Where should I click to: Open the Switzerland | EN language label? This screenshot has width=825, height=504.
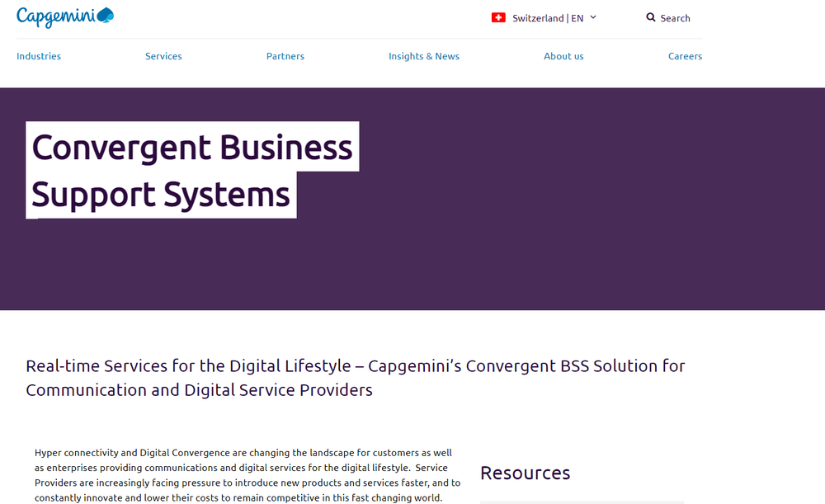548,18
